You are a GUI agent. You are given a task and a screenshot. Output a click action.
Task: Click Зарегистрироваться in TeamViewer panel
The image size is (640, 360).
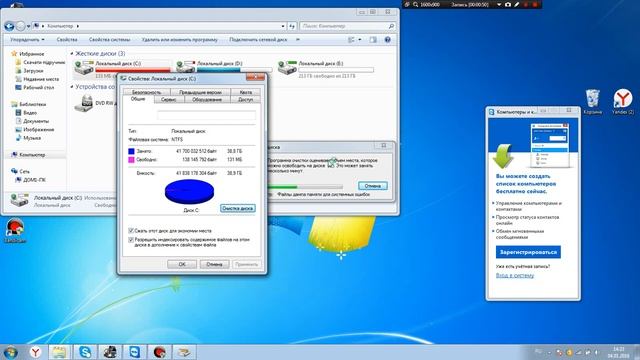click(528, 252)
